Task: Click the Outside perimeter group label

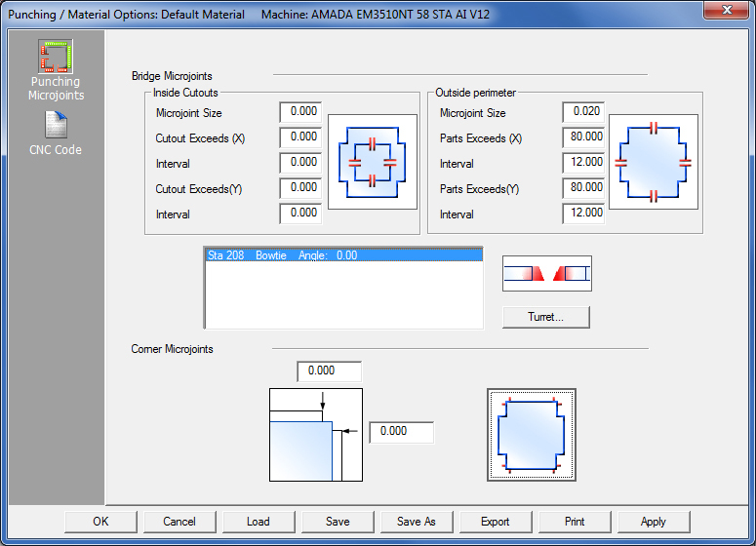Action: click(475, 93)
